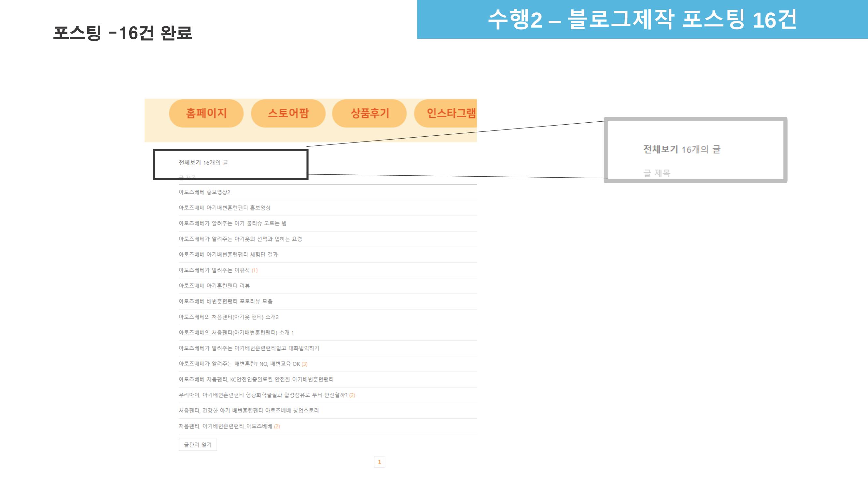Open post 배변훈련? NO, 배변교육 OK
The height and width of the screenshot is (488, 868).
pyautogui.click(x=239, y=364)
